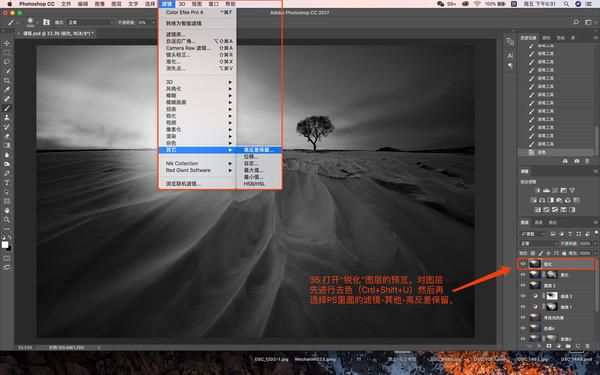
Task: Click the WeChat icon in the macOS menu bar
Action: [x=440, y=4]
